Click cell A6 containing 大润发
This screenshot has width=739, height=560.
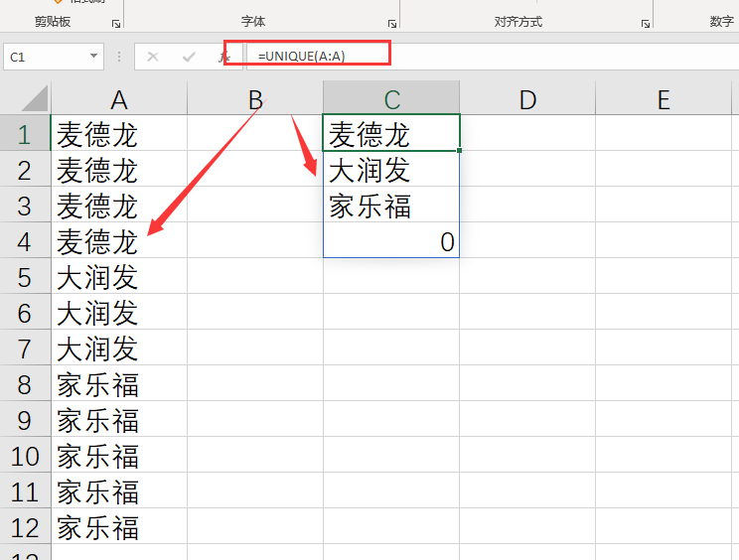(119, 312)
